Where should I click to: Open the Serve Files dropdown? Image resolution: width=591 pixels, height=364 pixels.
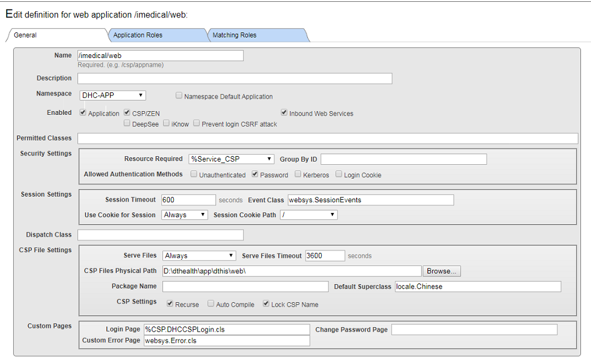pos(199,255)
